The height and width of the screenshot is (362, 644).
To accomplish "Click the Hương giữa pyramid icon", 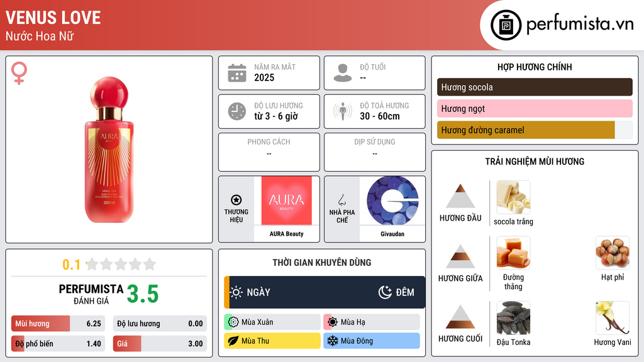I will pos(460,256).
